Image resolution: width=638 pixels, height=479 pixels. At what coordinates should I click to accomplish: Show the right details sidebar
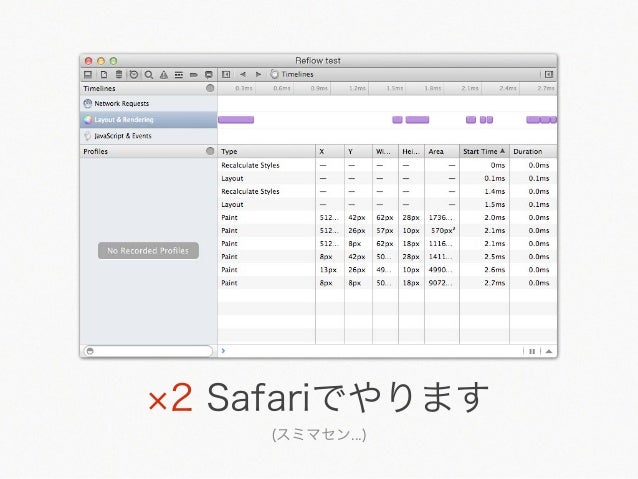coord(549,74)
